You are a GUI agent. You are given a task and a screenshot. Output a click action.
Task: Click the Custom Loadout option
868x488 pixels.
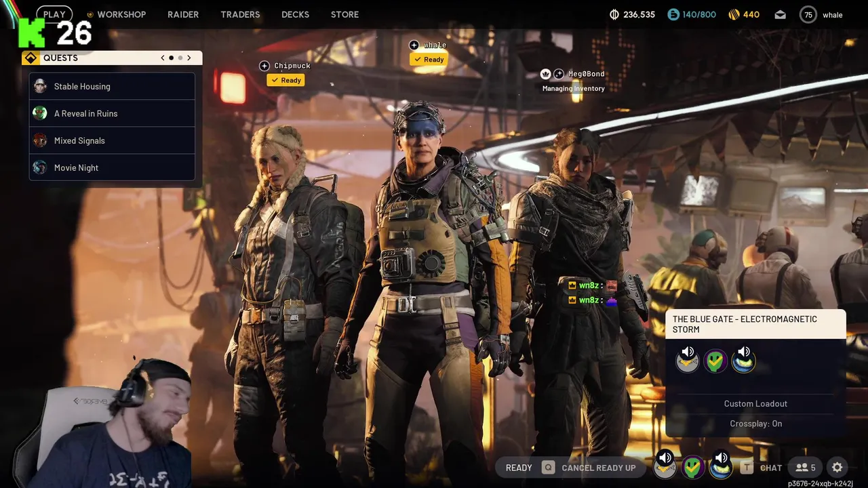click(x=755, y=403)
